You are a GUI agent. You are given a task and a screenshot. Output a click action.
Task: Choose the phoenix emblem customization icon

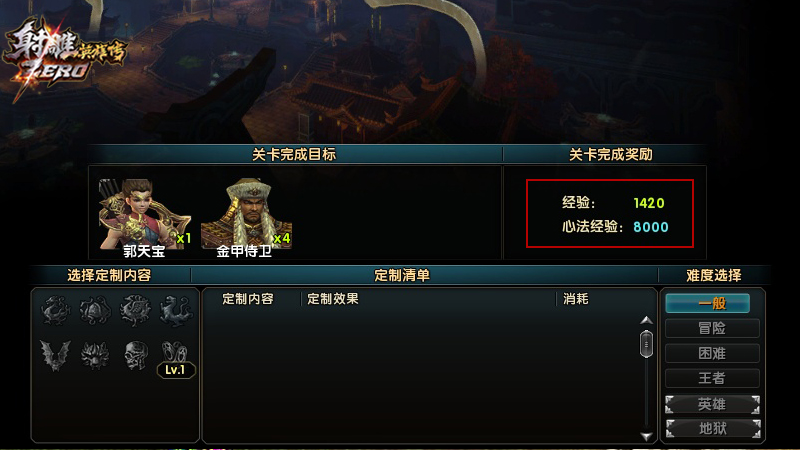[x=135, y=310]
